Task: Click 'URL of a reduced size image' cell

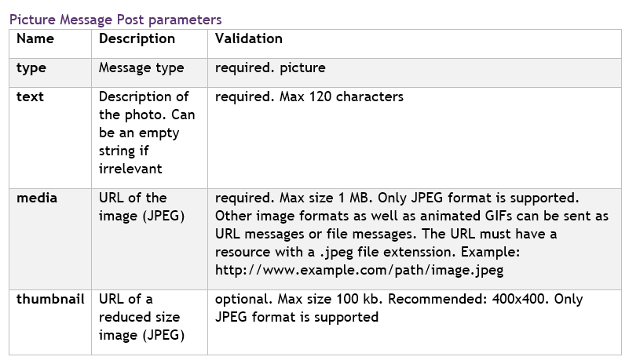Action: point(141,317)
